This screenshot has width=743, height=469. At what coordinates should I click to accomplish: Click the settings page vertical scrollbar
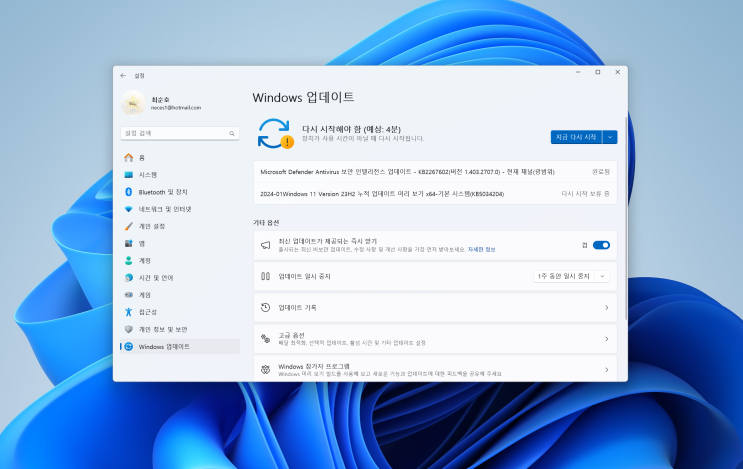(626, 218)
